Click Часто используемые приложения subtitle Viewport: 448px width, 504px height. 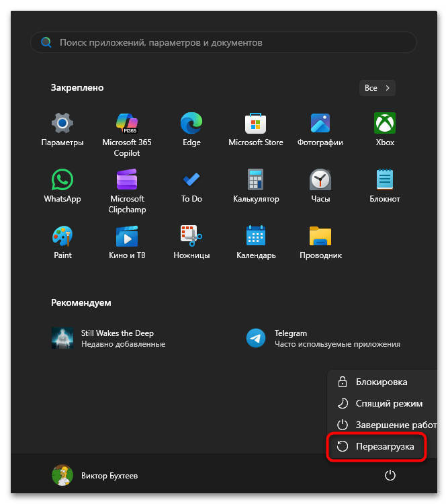coord(337,344)
